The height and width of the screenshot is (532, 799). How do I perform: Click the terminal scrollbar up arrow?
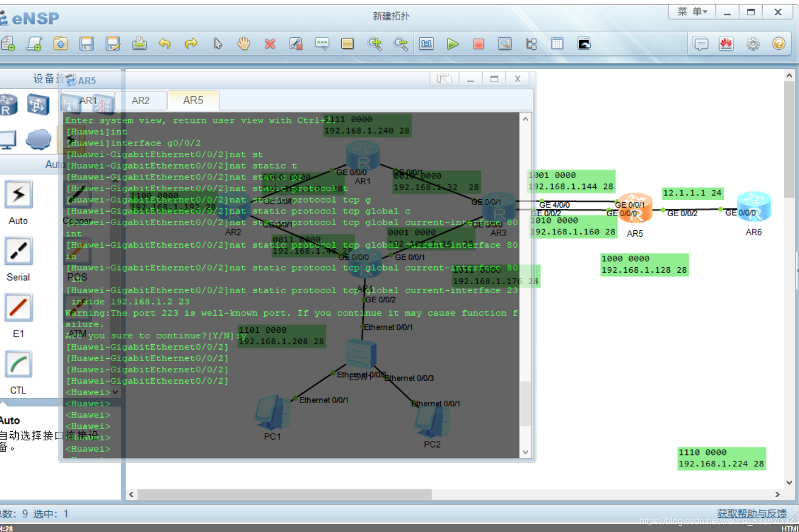point(526,119)
